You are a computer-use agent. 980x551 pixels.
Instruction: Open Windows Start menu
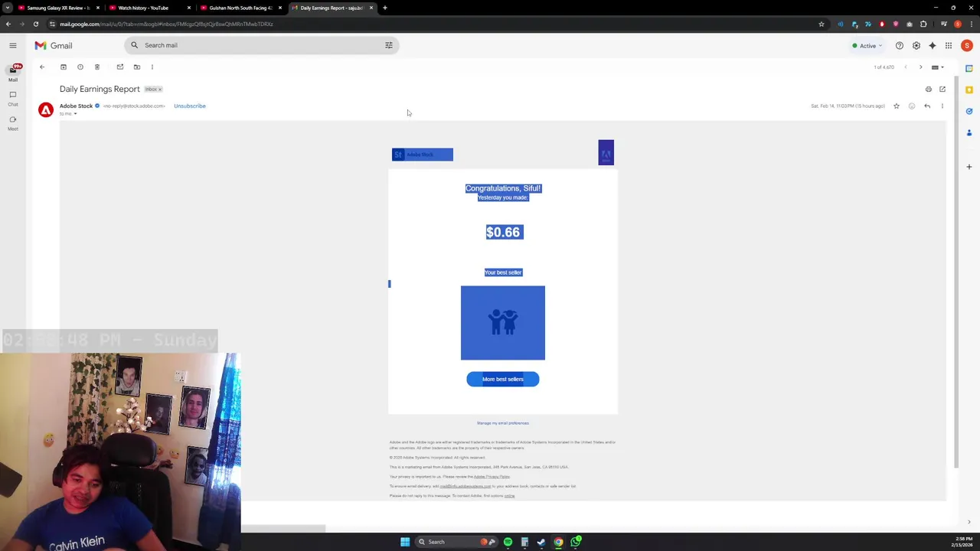tap(405, 542)
